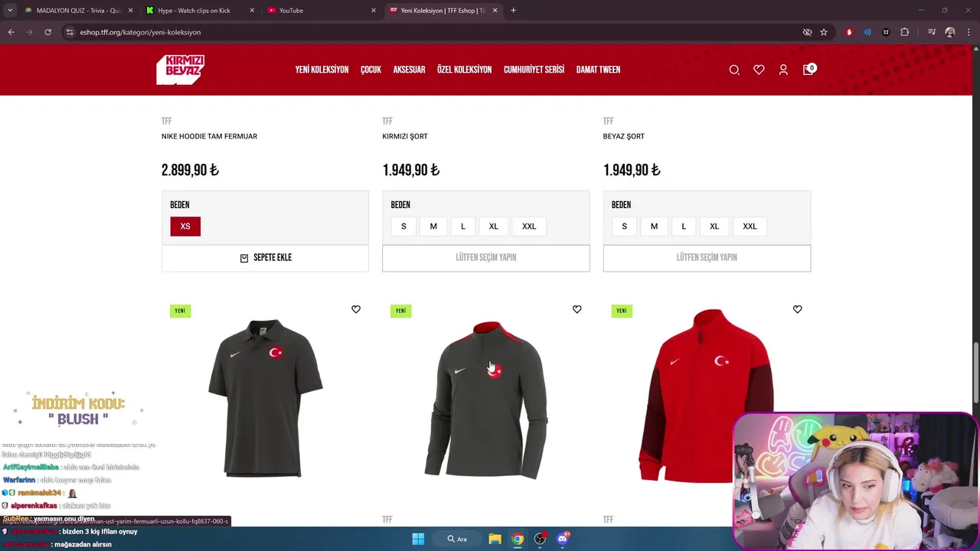Select size S for Beyaz Şort

pos(624,227)
